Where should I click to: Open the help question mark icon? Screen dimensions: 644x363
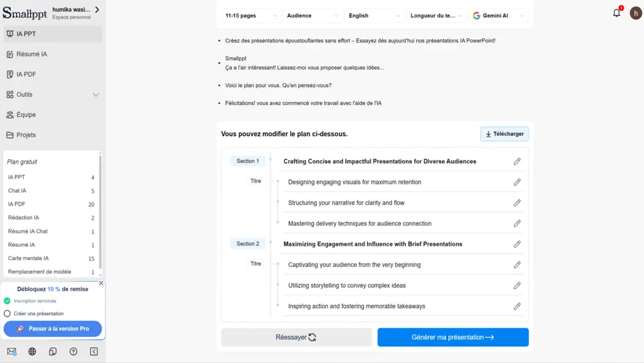[73, 351]
